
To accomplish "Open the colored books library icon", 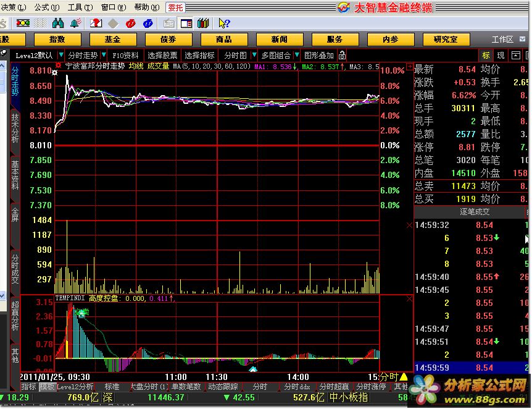I will point(203,23).
